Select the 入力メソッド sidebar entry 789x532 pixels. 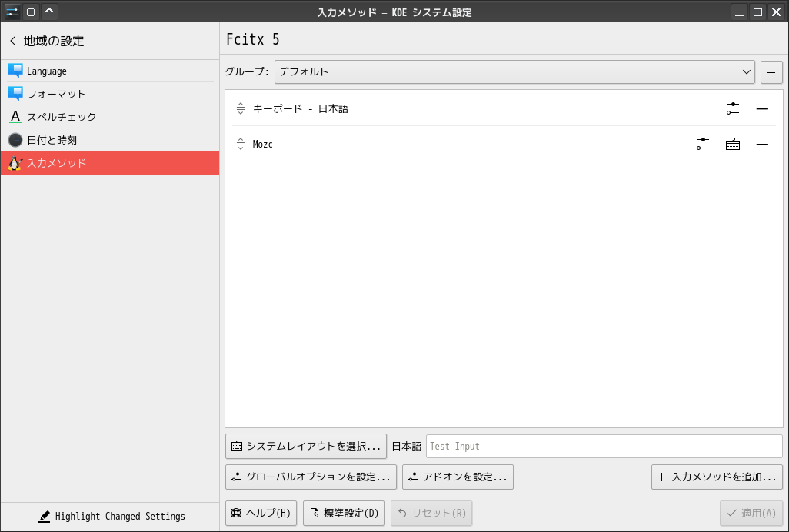tap(110, 163)
